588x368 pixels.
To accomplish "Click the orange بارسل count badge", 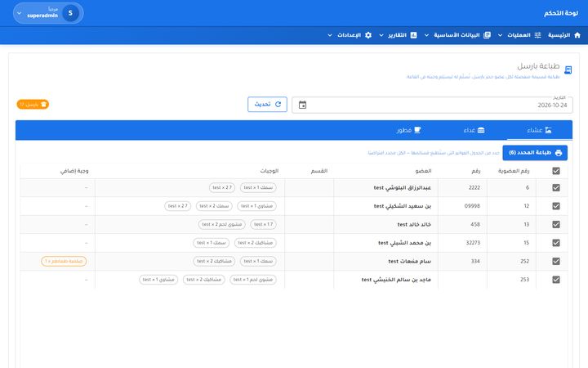I will [x=33, y=104].
